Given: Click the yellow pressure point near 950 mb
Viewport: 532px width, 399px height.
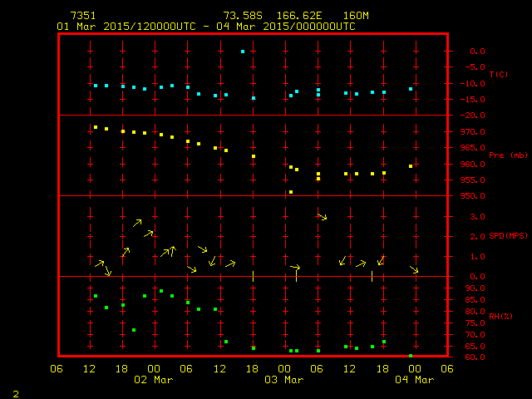Looking at the screenshot, I should 291,192.
